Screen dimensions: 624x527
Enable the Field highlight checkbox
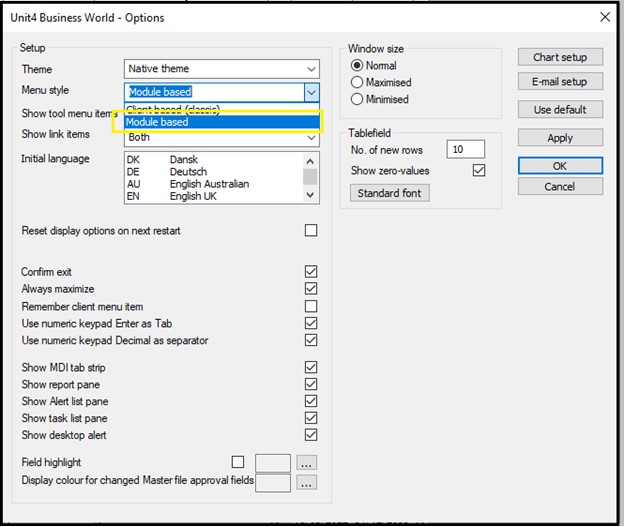pyautogui.click(x=238, y=462)
